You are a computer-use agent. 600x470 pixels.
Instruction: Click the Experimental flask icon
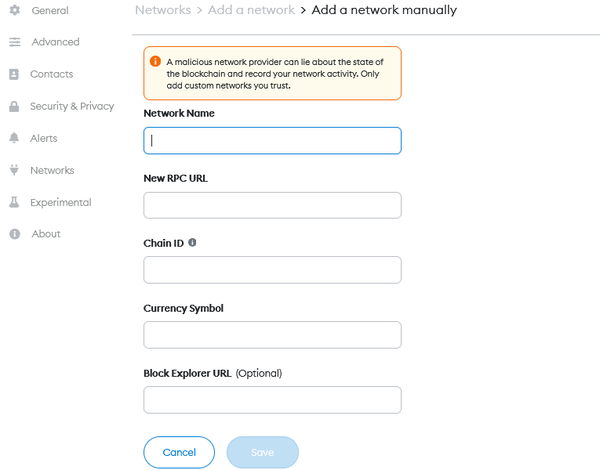tap(14, 202)
